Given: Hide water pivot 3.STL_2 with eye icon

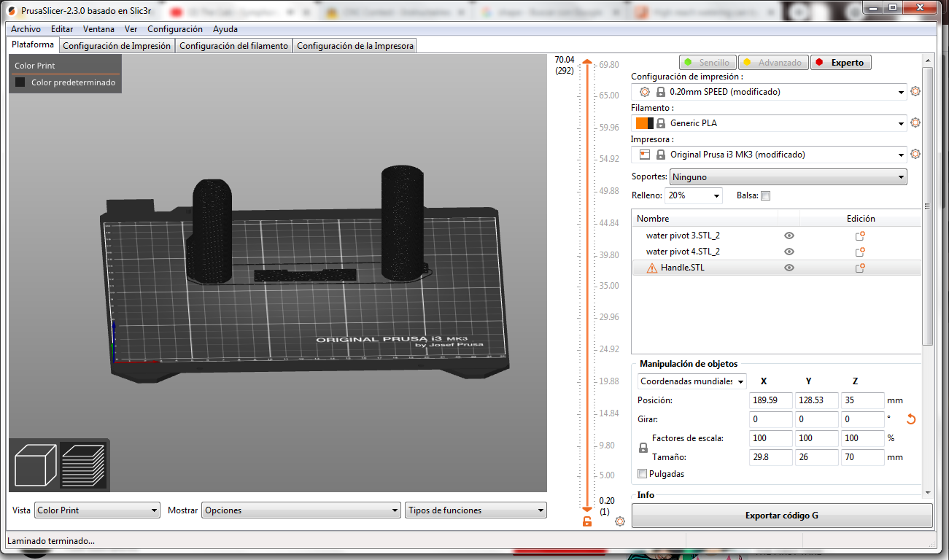Looking at the screenshot, I should [789, 236].
